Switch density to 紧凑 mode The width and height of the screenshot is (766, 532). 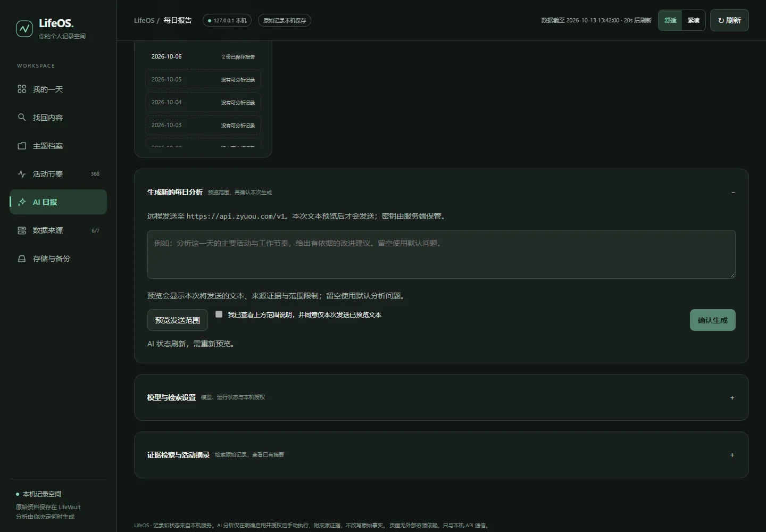(694, 20)
